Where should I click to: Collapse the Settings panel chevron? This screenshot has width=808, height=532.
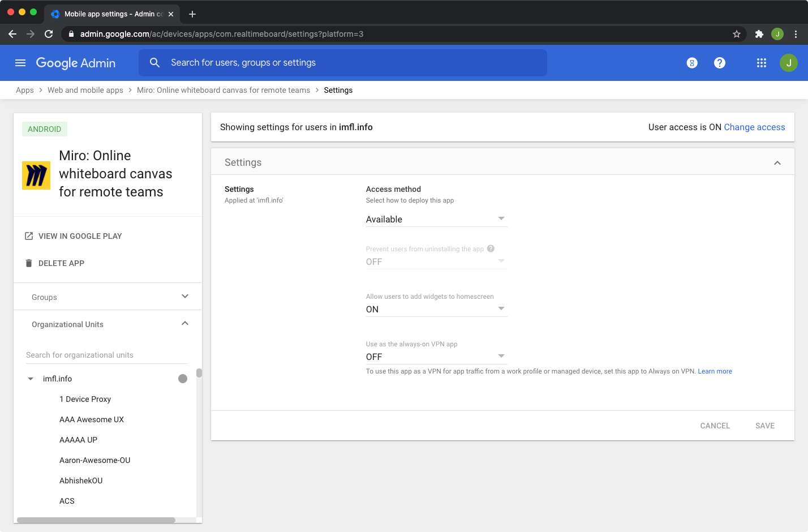click(x=777, y=163)
